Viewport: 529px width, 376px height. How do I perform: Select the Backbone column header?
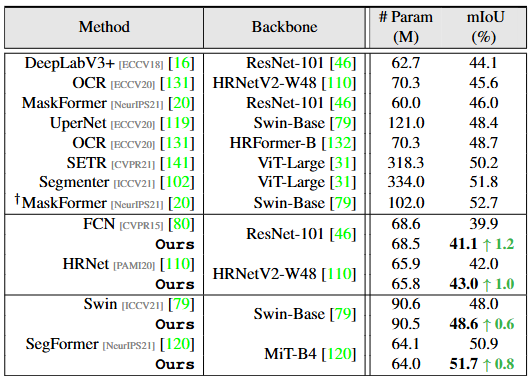point(284,27)
